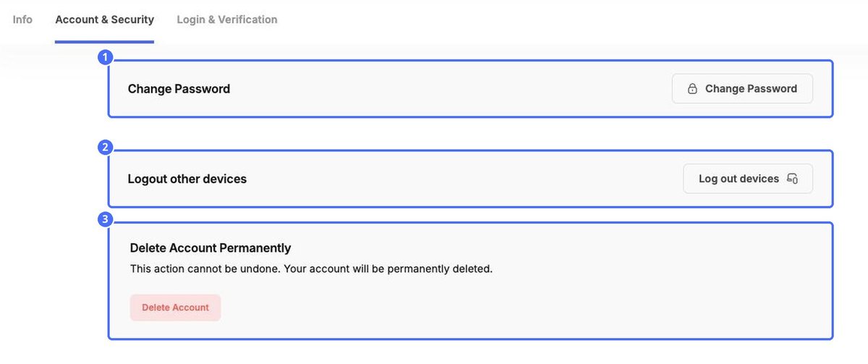Click the Change Password section heading
This screenshot has width=868, height=364.
[179, 89]
